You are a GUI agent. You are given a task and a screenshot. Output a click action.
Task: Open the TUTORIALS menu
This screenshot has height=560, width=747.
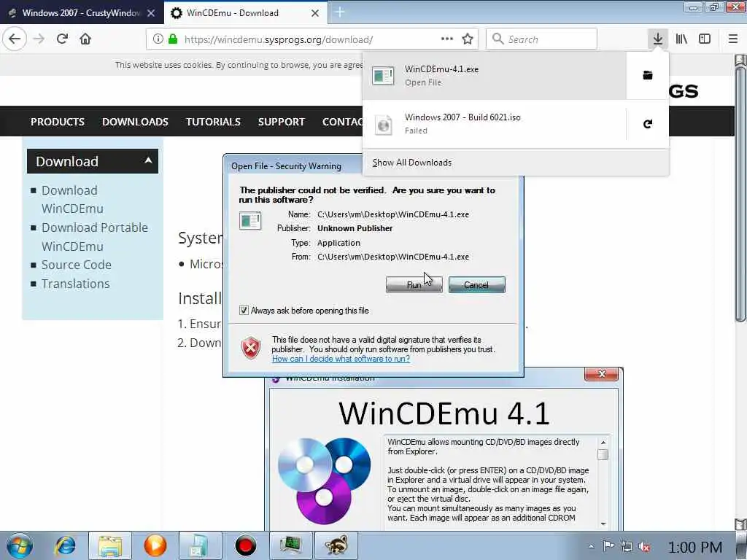[x=214, y=122]
